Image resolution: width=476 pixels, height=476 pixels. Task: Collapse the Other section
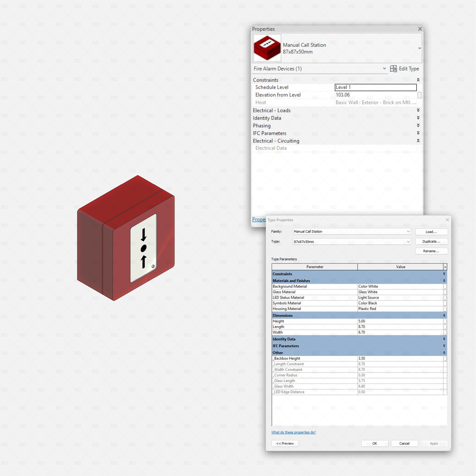(444, 353)
